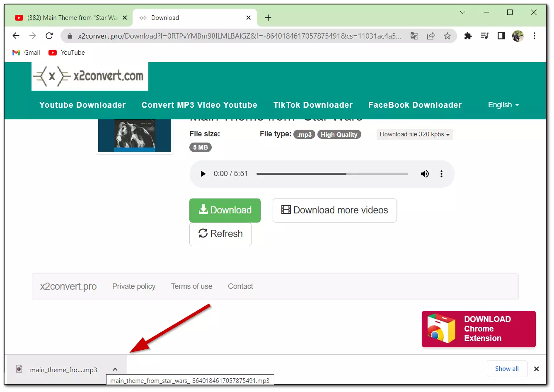
Task: Switch to the Download tab
Action: point(195,18)
